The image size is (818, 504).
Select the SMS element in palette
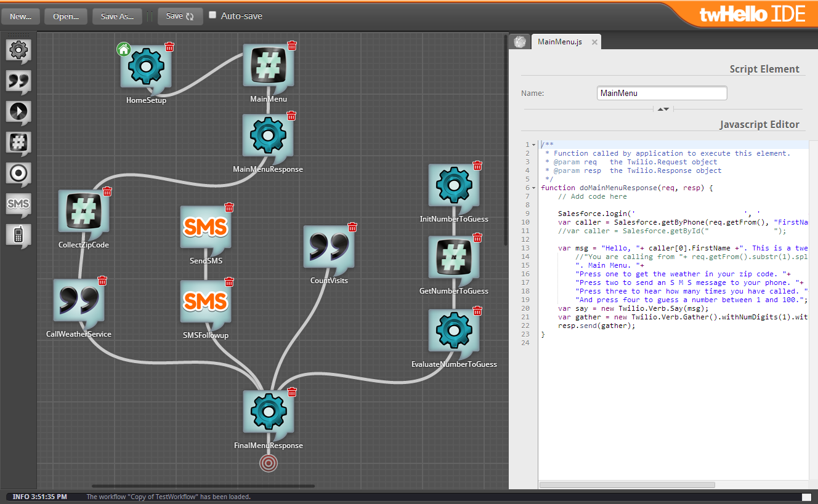point(18,204)
